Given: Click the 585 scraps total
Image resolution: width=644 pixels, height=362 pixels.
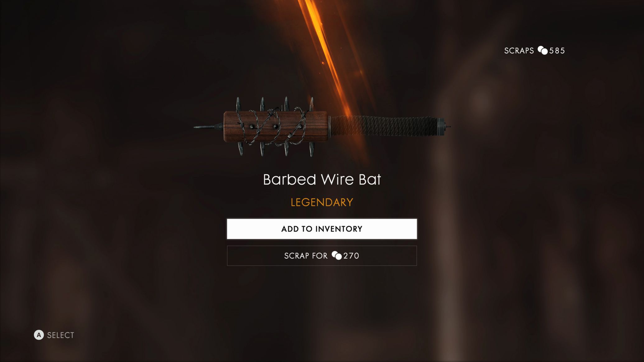Looking at the screenshot, I should 557,51.
